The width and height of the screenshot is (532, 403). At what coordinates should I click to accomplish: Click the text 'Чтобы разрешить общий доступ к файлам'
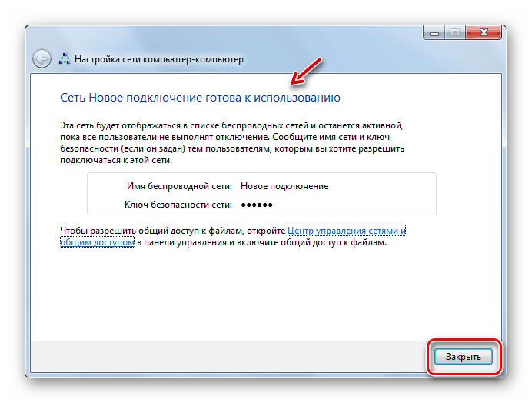[x=151, y=231]
